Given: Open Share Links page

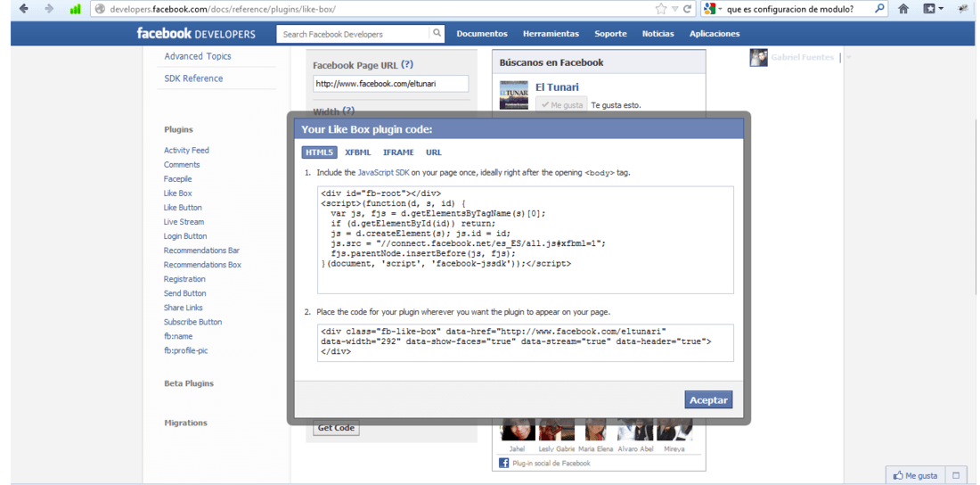Looking at the screenshot, I should 184,308.
